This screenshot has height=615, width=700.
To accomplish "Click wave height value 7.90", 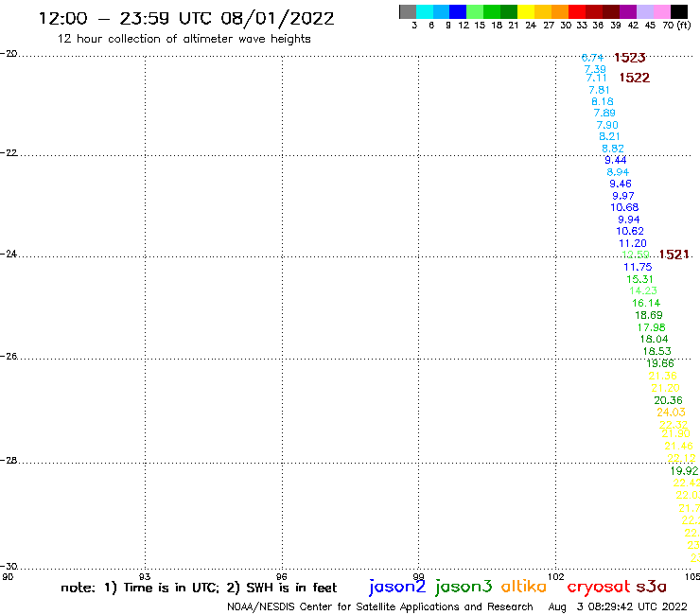I will [607, 125].
